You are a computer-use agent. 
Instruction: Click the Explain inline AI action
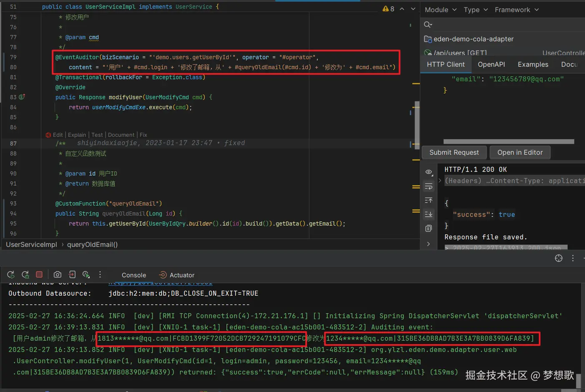tap(77, 135)
